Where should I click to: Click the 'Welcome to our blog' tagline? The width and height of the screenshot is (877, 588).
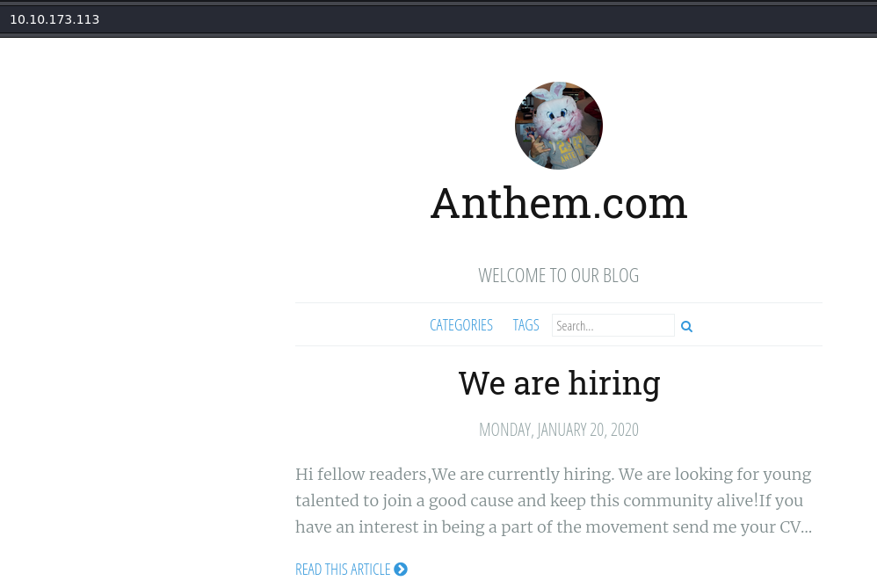click(559, 275)
